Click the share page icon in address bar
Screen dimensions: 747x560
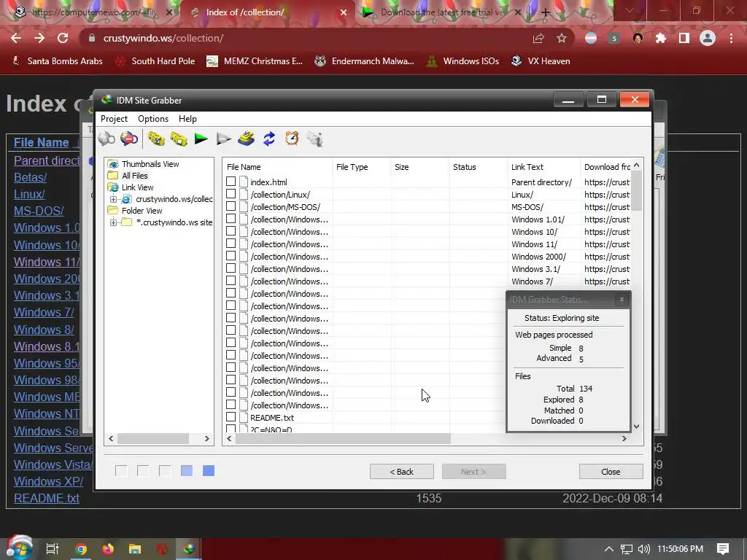(x=538, y=38)
